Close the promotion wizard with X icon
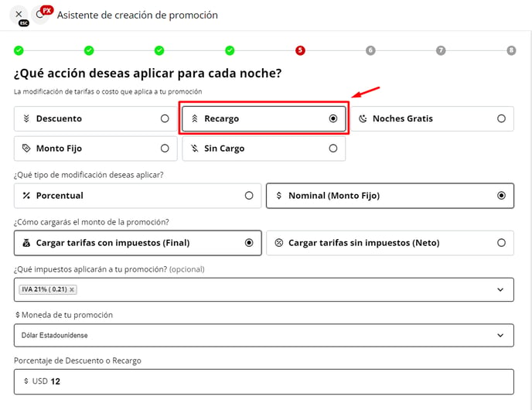The image size is (532, 410). point(19,14)
